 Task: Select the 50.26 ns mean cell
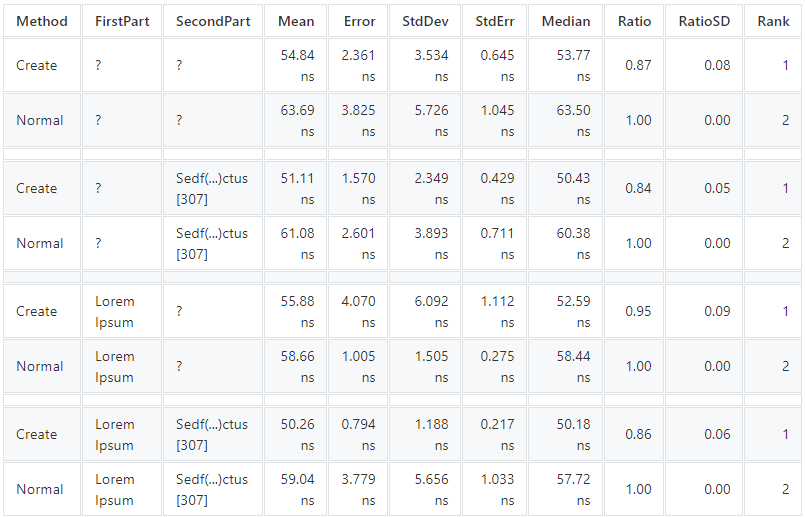point(297,434)
